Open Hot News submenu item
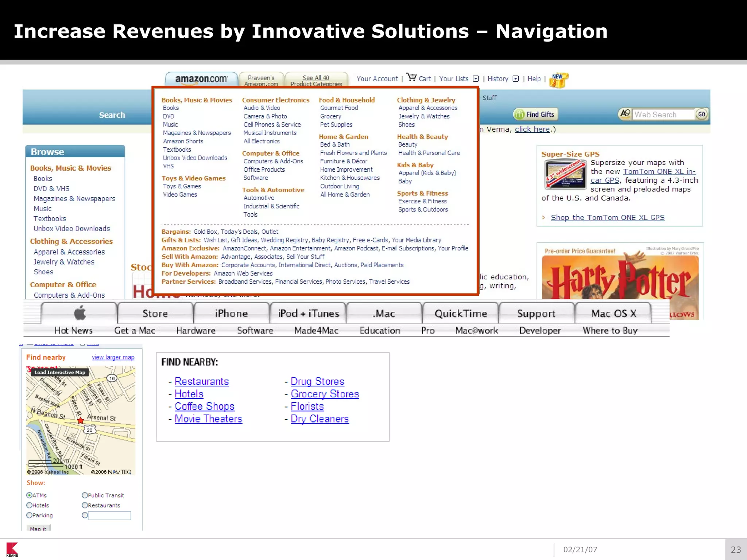The image size is (747, 560). click(x=73, y=330)
